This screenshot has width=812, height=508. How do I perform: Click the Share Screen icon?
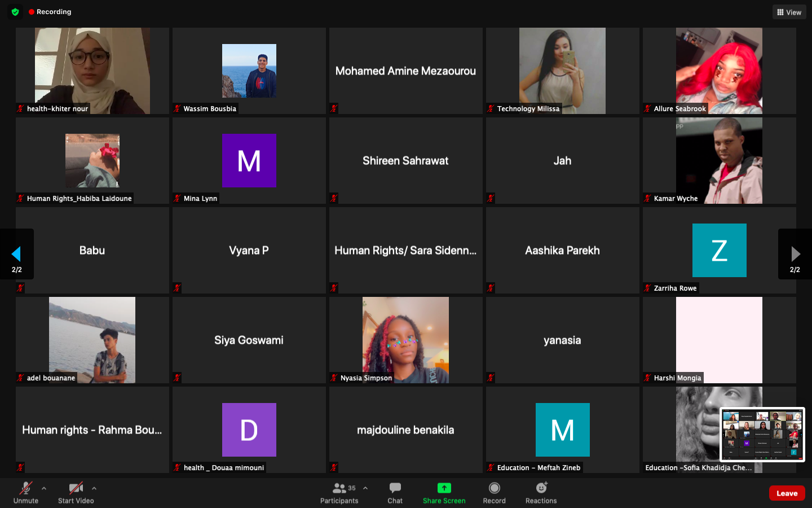coord(444,488)
